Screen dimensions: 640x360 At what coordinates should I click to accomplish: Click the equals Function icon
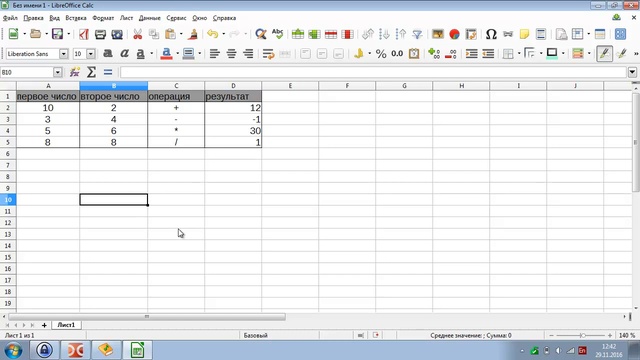point(108,72)
